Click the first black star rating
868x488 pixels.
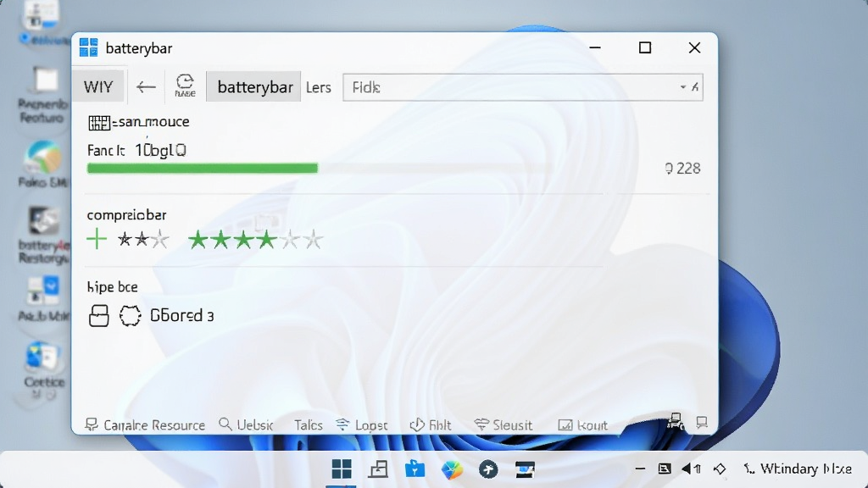click(125, 239)
